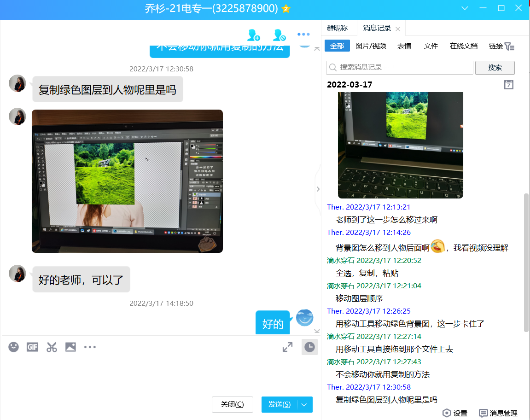Click the 发送(S) button
Screen dimensions: 530x420
pos(280,404)
